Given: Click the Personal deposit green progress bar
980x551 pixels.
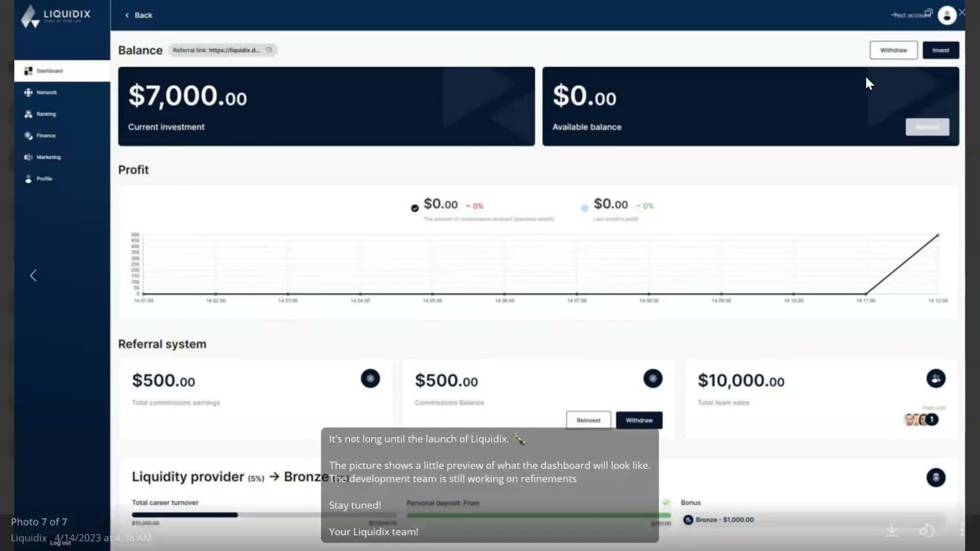Looking at the screenshot, I should click(539, 515).
